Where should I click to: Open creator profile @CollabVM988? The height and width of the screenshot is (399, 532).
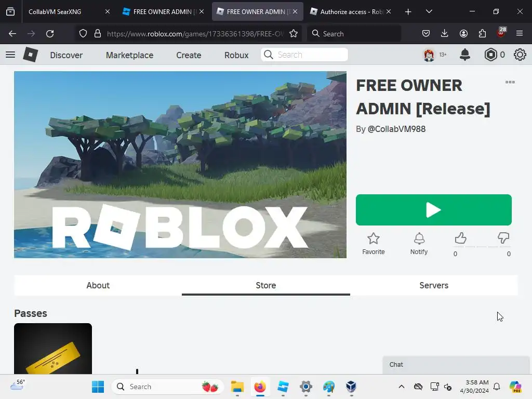coord(396,129)
